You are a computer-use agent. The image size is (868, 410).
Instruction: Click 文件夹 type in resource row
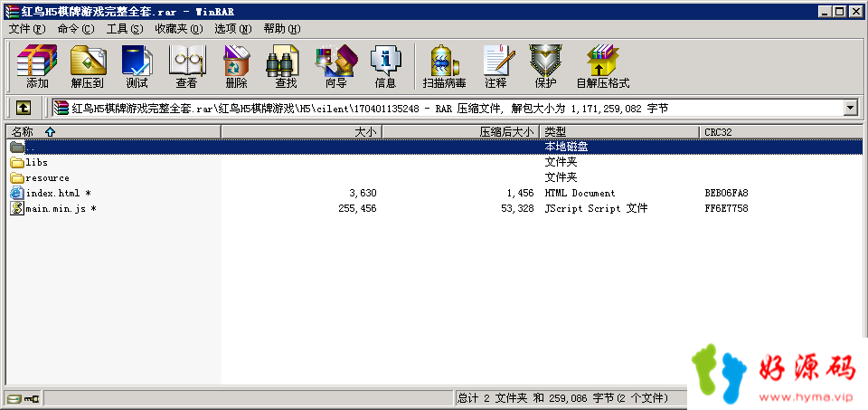click(561, 178)
